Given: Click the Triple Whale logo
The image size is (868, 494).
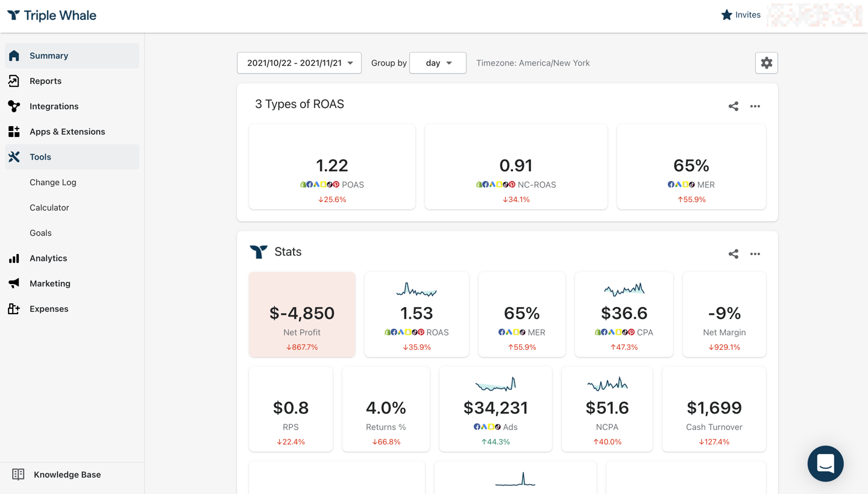Looking at the screenshot, I should tap(51, 15).
